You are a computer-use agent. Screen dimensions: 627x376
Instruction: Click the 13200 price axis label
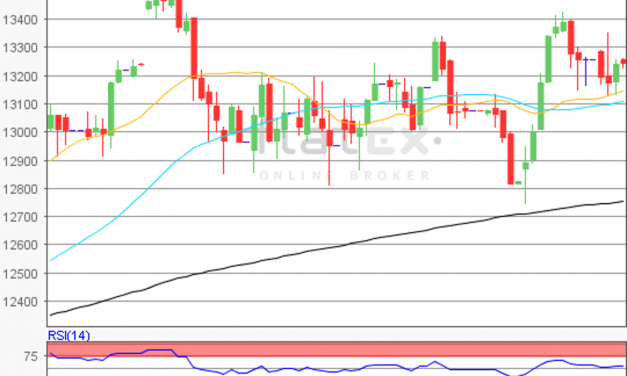(20, 76)
